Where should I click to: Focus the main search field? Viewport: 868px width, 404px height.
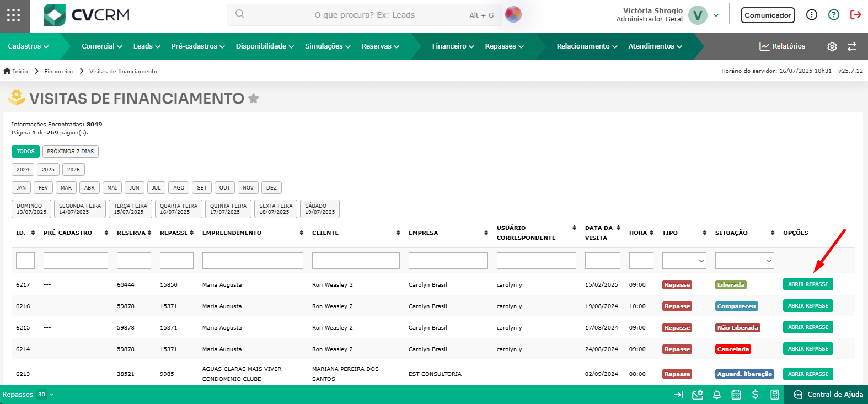click(365, 15)
